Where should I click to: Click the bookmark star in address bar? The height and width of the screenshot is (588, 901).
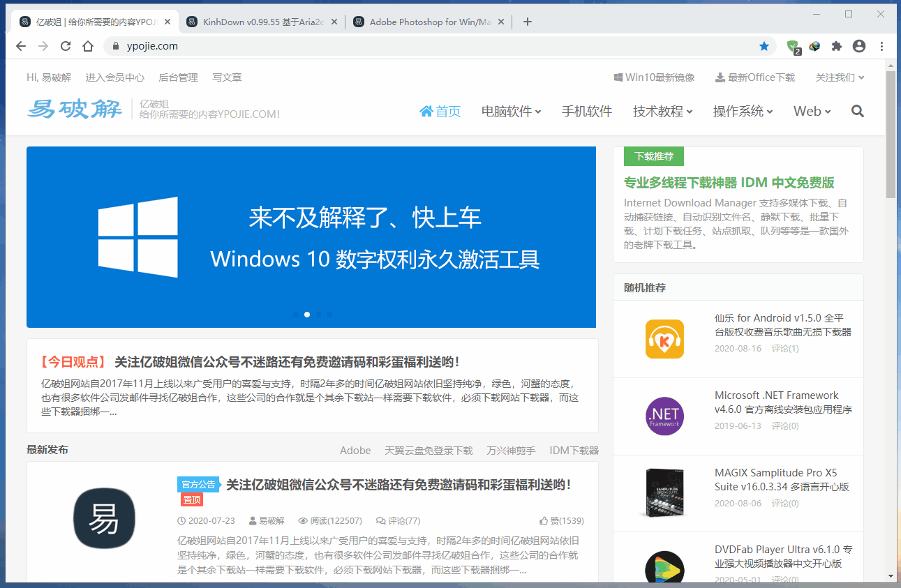click(x=764, y=46)
